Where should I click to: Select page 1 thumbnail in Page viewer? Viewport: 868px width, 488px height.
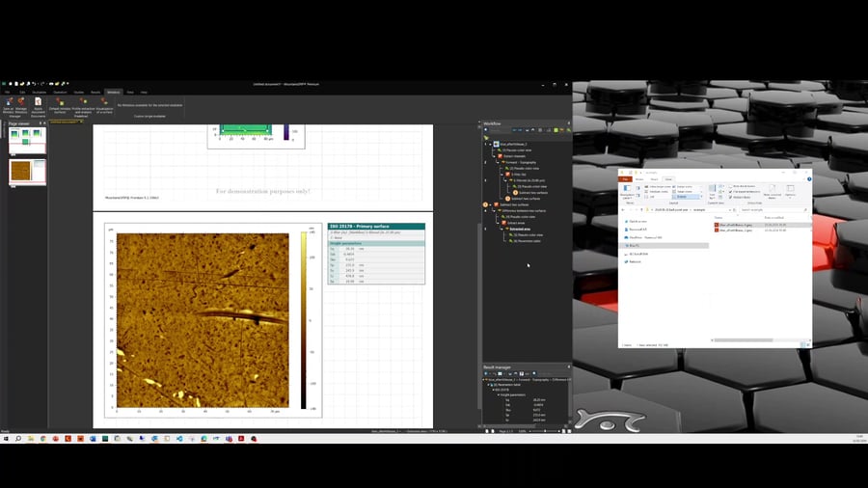click(x=27, y=141)
